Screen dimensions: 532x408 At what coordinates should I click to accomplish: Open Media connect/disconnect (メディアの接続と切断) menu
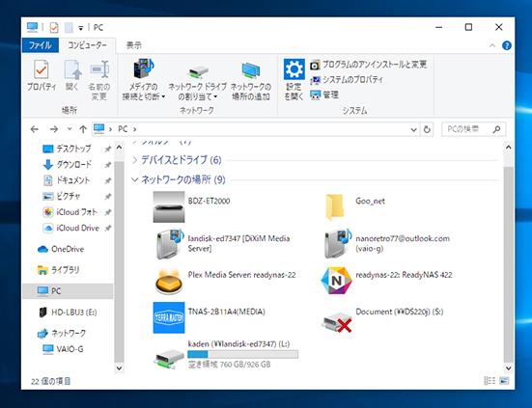(x=144, y=80)
